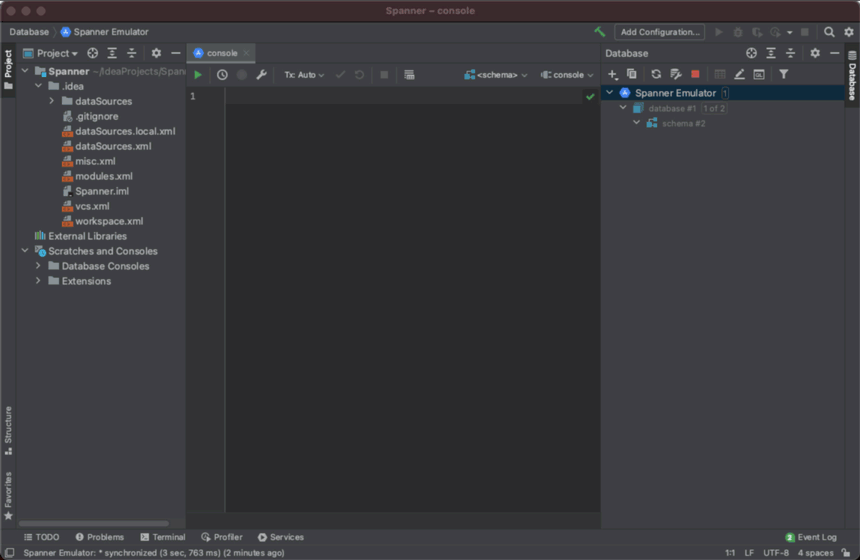Viewport: 860px width, 560px height.
Task: Open the console query history clock icon
Action: [x=222, y=75]
